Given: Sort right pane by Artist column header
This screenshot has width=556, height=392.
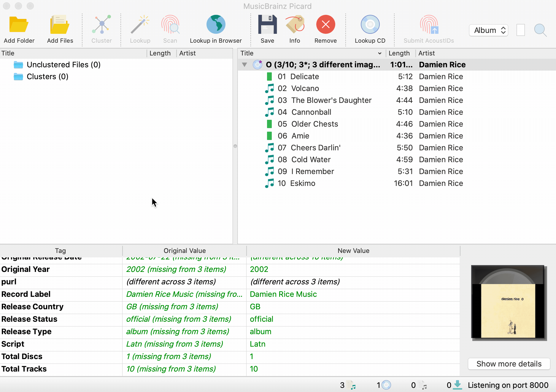Looking at the screenshot, I should click(426, 53).
